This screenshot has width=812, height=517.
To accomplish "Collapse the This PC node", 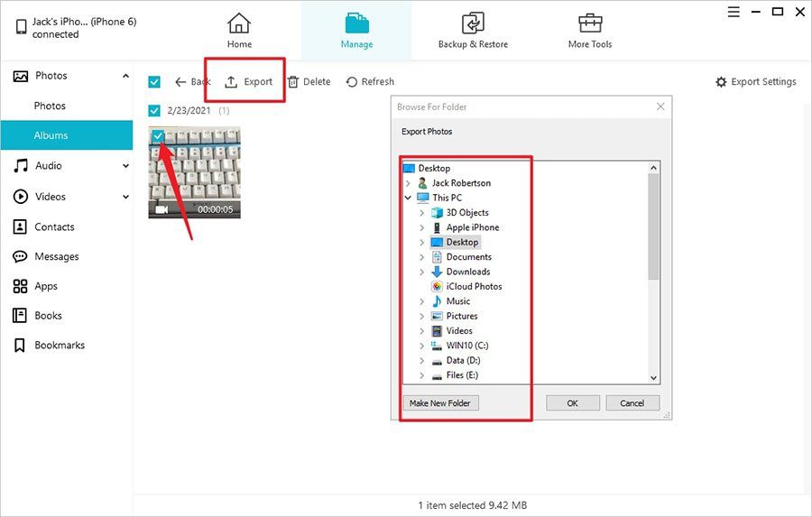I will (x=408, y=198).
